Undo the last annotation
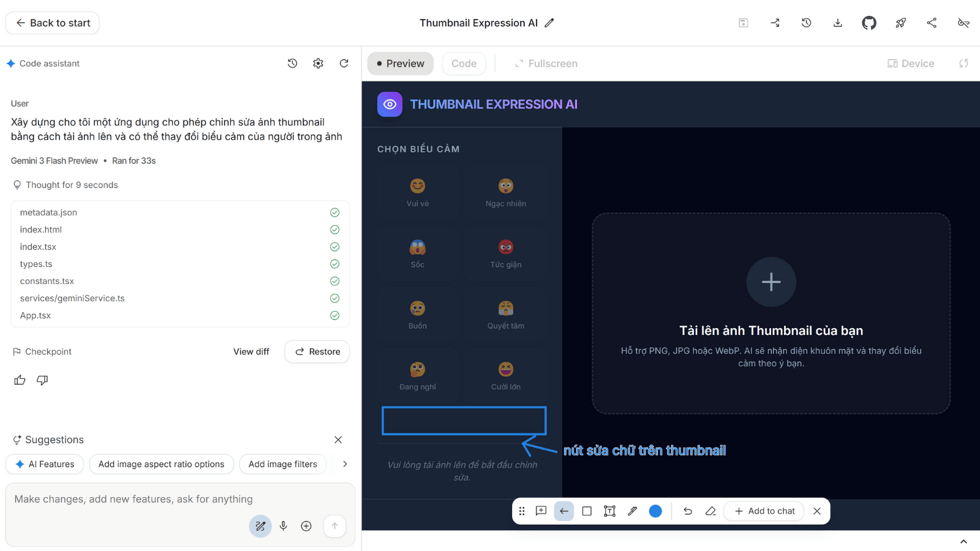Viewport: 980px width, 551px height. (687, 511)
